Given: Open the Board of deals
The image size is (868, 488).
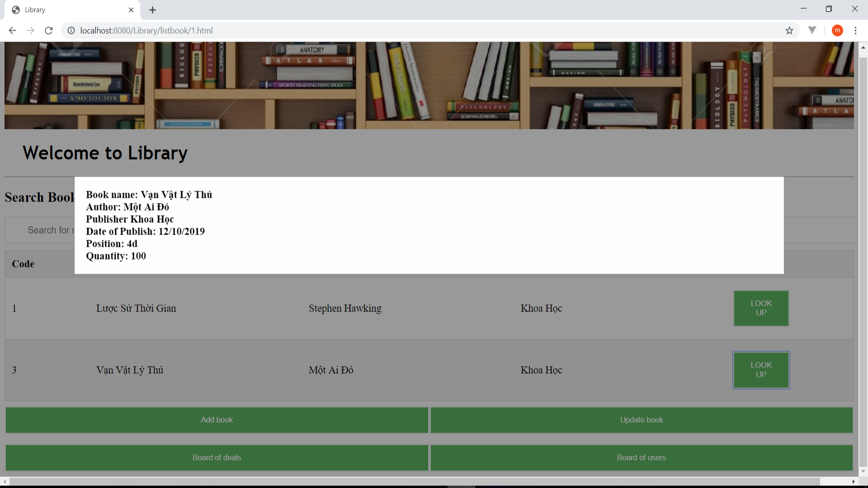Looking at the screenshot, I should coord(217,458).
